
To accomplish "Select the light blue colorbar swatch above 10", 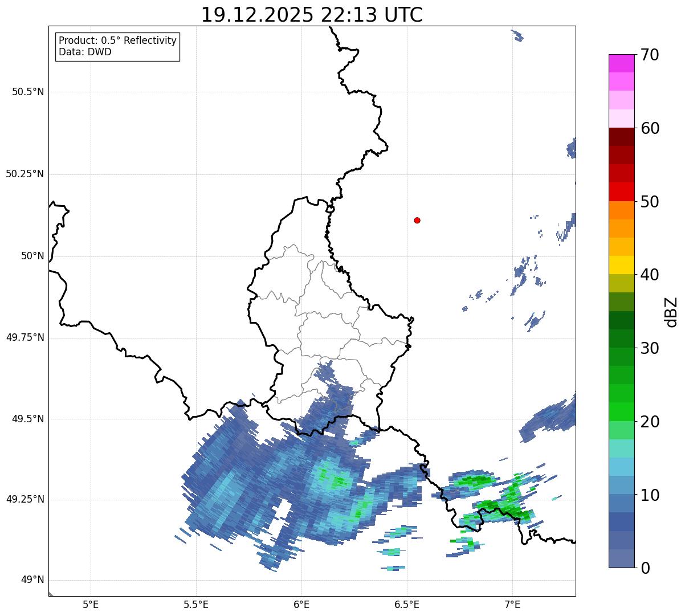I will (x=621, y=485).
